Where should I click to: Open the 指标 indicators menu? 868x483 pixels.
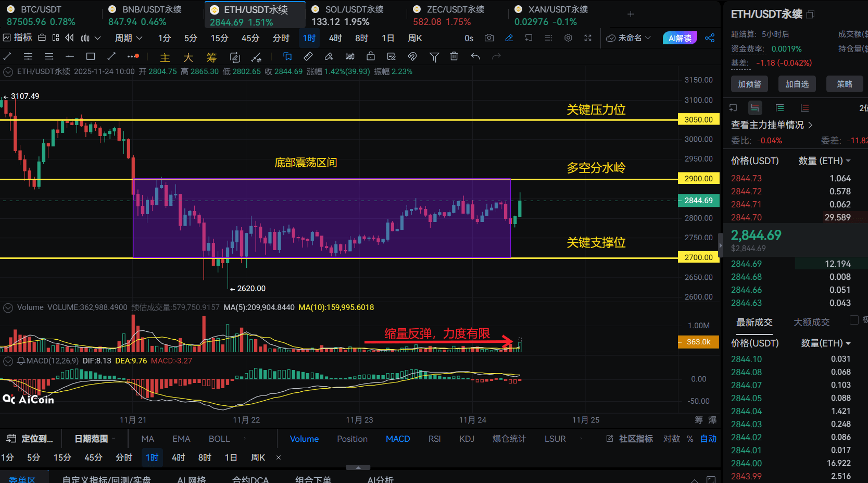coord(17,38)
